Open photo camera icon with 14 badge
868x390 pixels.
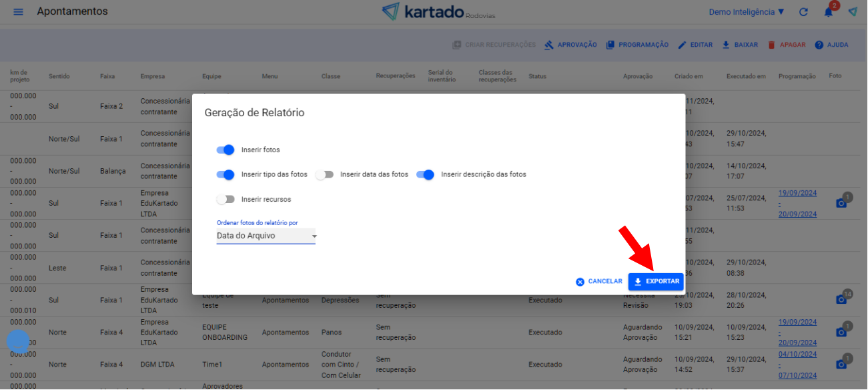(x=841, y=299)
